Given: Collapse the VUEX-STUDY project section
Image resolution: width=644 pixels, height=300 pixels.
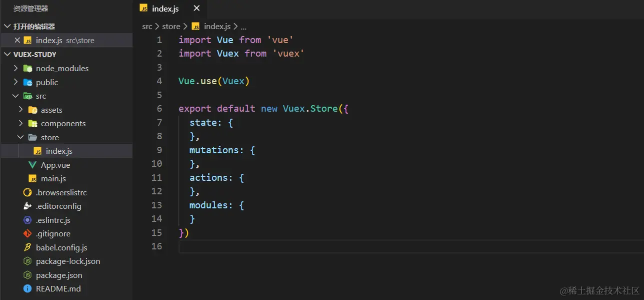Looking at the screenshot, I should 7,54.
